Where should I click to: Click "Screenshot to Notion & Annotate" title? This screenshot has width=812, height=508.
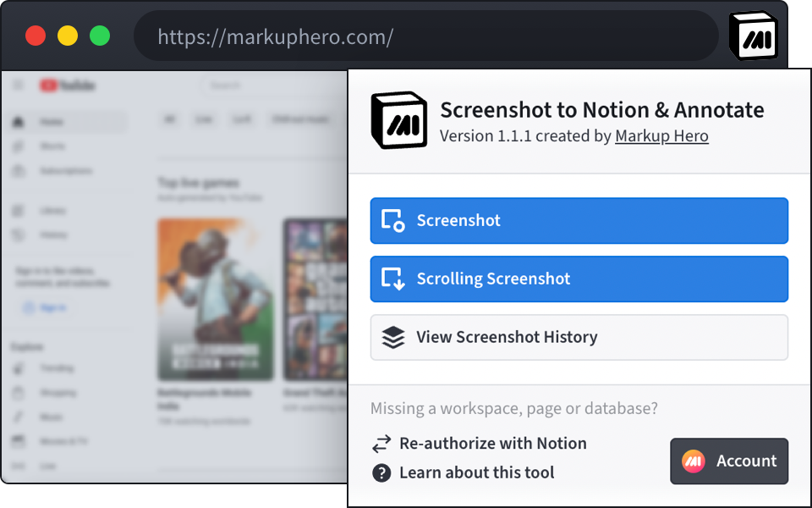tap(601, 110)
